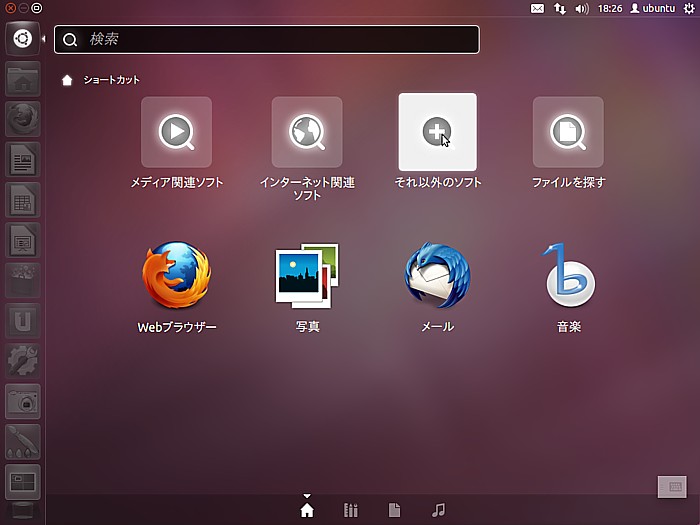Open Ubuntu One from launcher
This screenshot has width=700, height=525.
23,321
